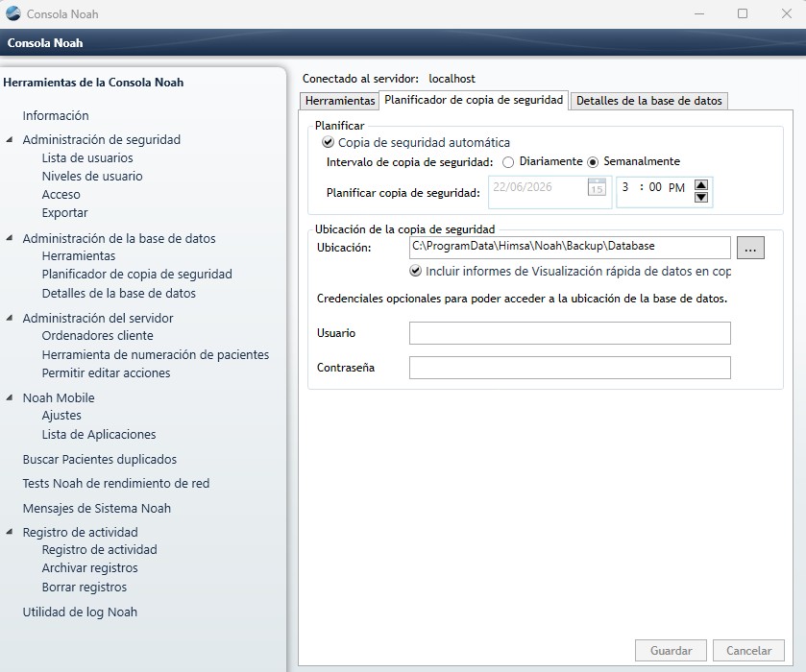Increase the backup time with up arrow
806x672 pixels.
point(701,185)
